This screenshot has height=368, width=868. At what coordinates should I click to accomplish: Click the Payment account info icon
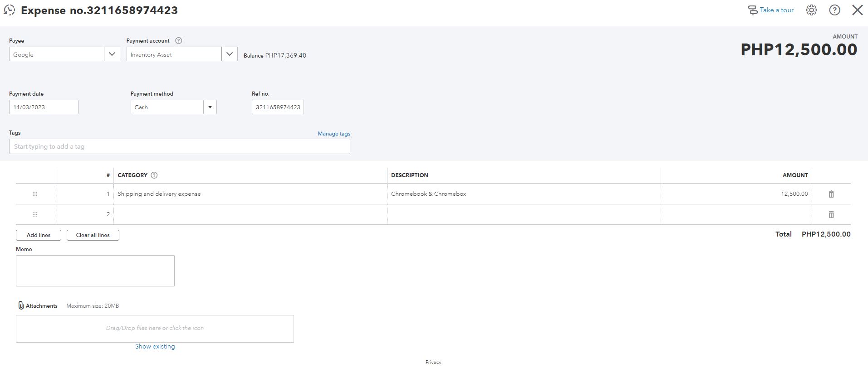pyautogui.click(x=179, y=41)
